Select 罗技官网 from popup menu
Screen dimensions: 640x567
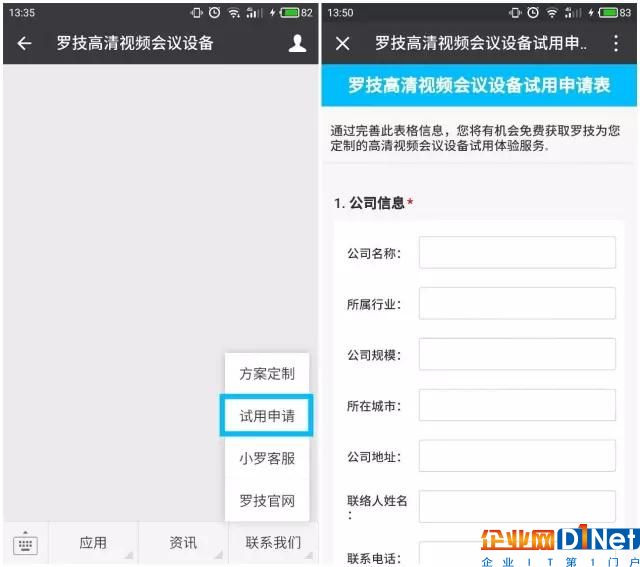click(267, 500)
